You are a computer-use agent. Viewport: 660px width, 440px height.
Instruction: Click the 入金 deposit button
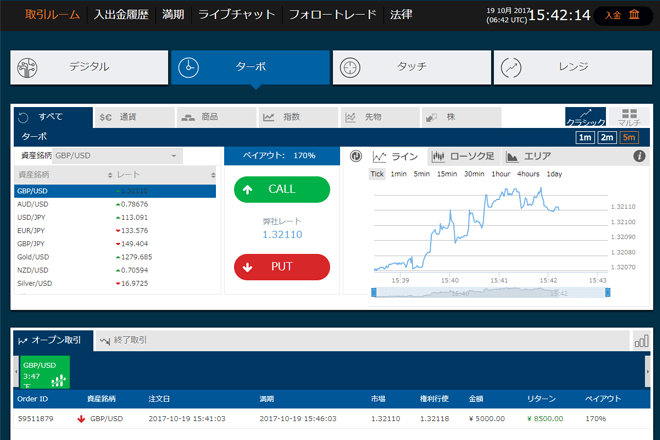622,15
